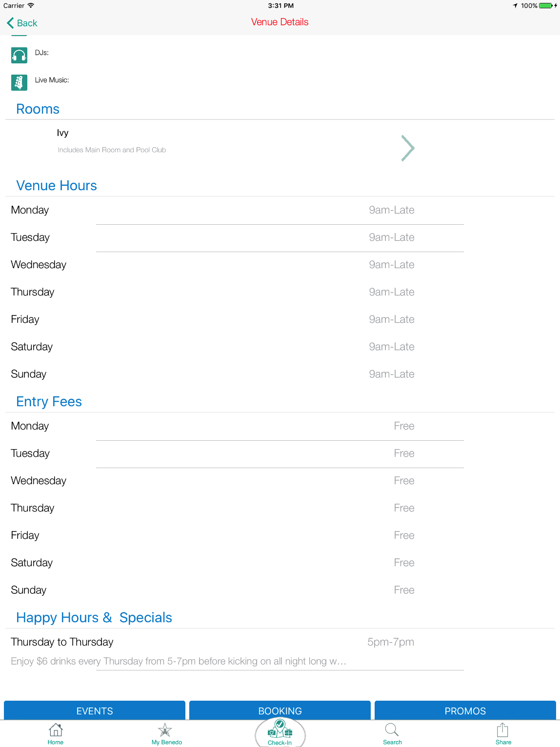Tap the Happy Hours & Specials heading
560x747 pixels.
(x=94, y=618)
